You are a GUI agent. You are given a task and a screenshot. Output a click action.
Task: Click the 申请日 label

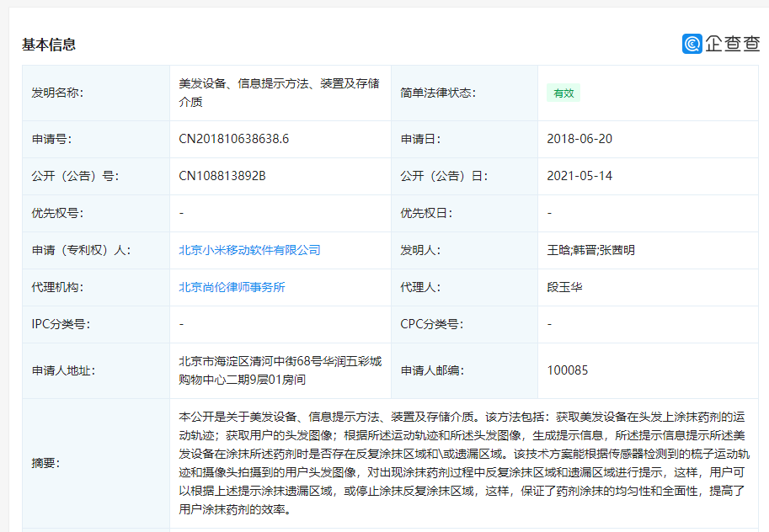click(x=419, y=139)
